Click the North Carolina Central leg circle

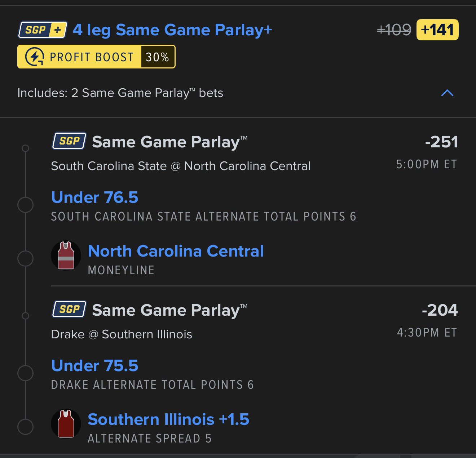point(25,258)
